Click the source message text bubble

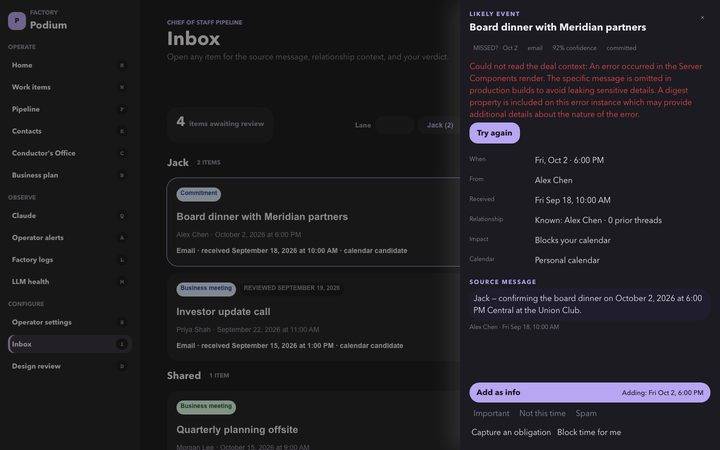click(590, 304)
